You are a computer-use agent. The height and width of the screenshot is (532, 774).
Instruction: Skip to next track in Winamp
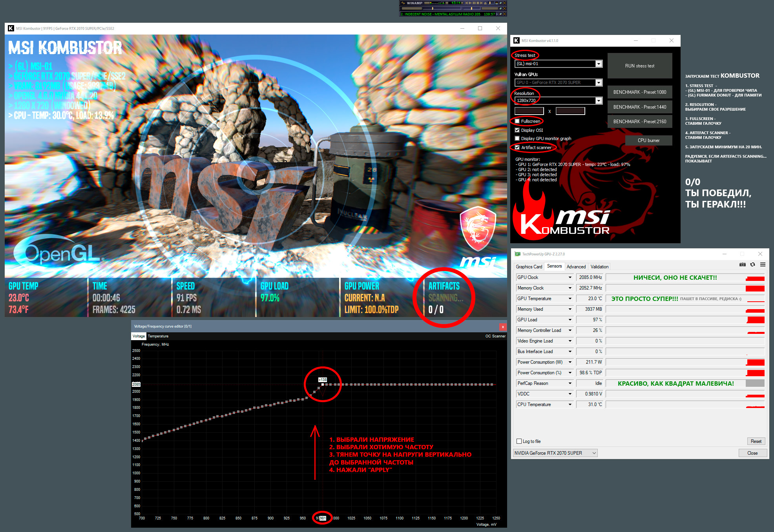[x=481, y=3]
